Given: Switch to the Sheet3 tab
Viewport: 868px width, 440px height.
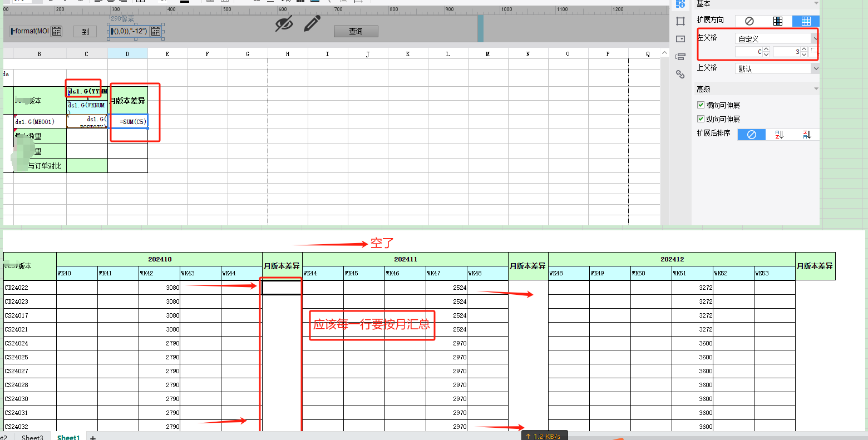Looking at the screenshot, I should 32,437.
